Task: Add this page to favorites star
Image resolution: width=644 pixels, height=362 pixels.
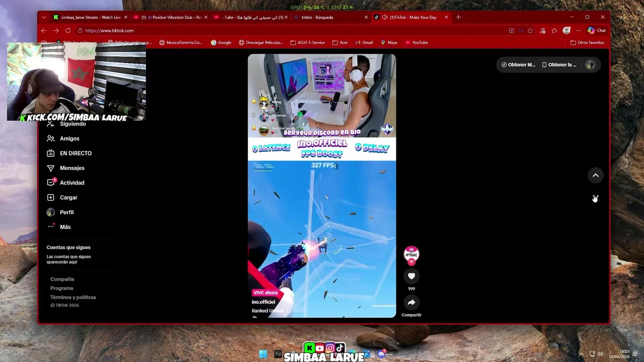Action: click(x=530, y=31)
